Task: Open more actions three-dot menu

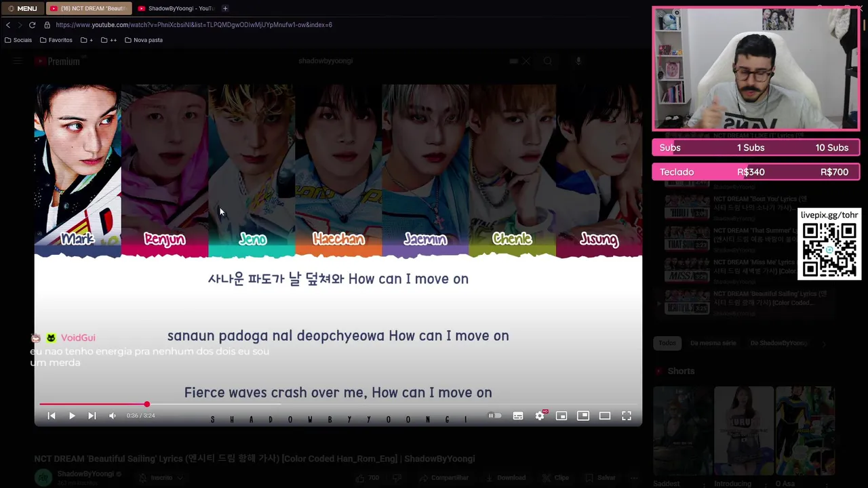Action: point(634,478)
